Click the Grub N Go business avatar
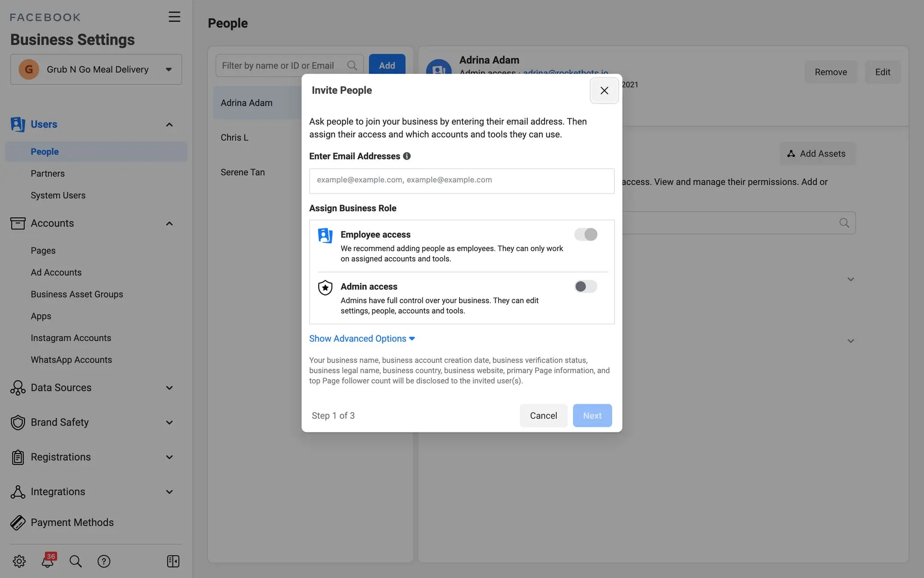This screenshot has height=578, width=924. (x=29, y=69)
